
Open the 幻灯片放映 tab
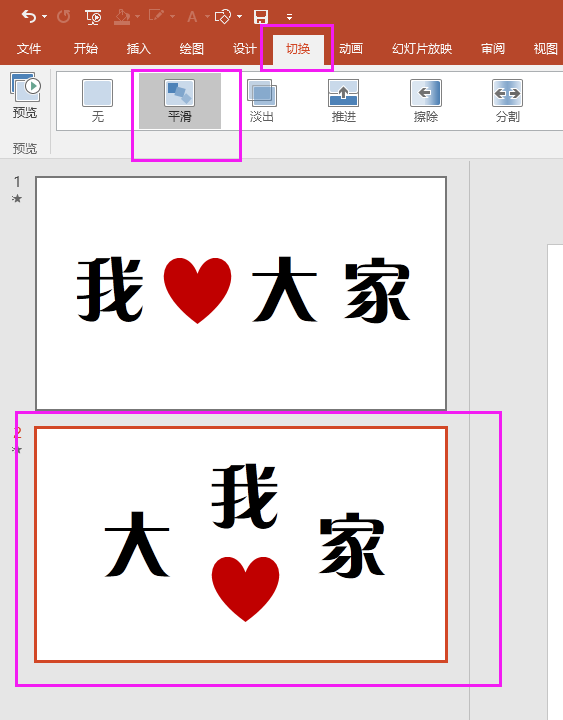pos(422,49)
